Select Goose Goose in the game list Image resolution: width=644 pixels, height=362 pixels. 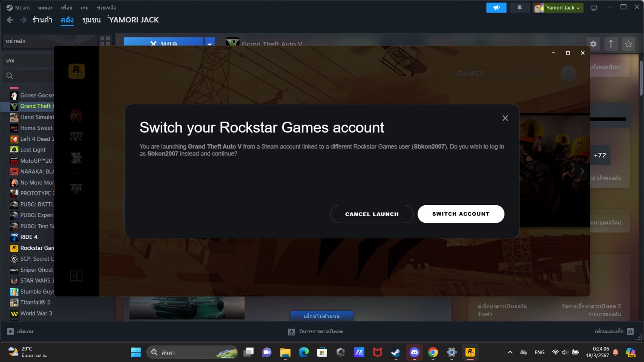pos(32,95)
